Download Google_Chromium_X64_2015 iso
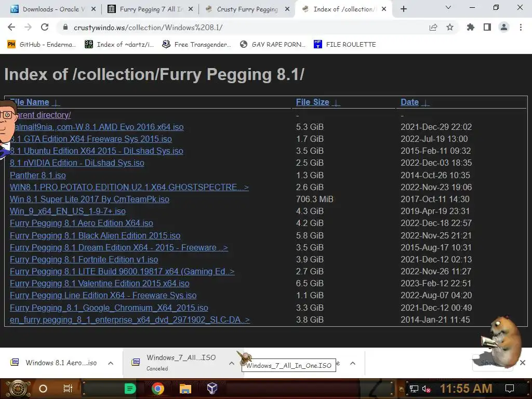Image resolution: width=532 pixels, height=399 pixels. (109, 308)
